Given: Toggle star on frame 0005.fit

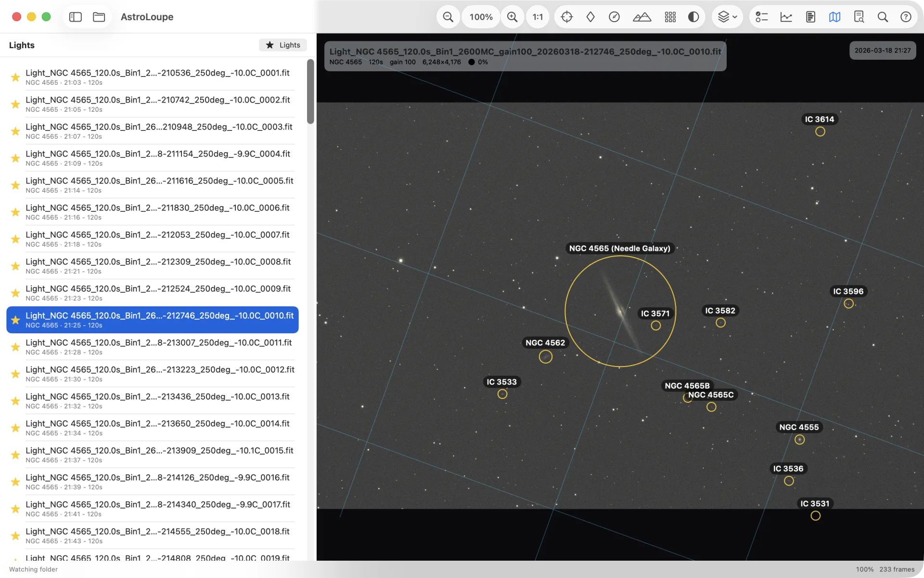Looking at the screenshot, I should pos(15,185).
